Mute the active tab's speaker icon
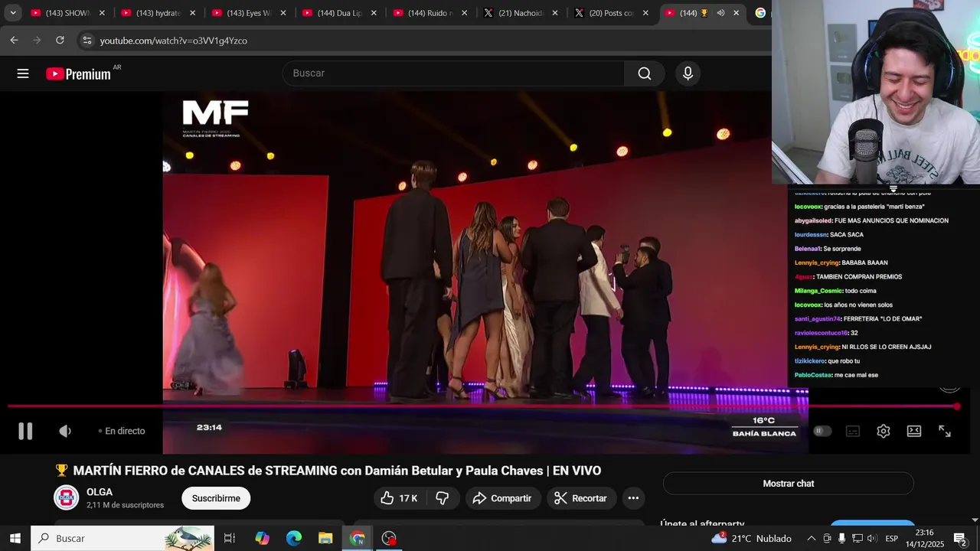 tap(720, 13)
